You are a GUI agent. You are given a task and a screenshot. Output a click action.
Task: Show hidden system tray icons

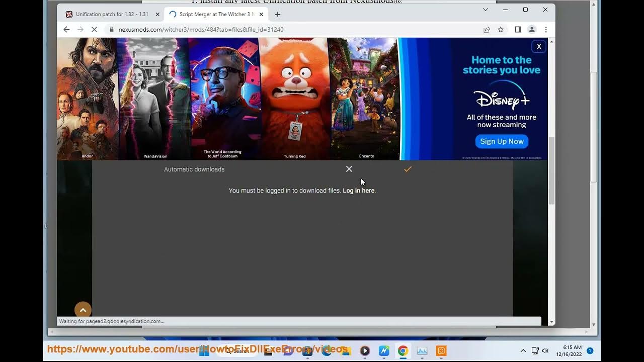[x=523, y=351]
